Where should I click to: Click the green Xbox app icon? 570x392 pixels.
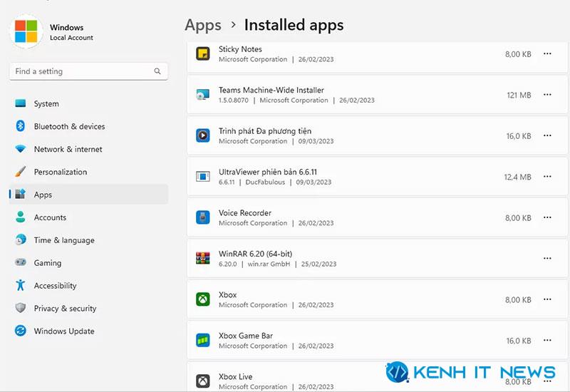tap(203, 299)
